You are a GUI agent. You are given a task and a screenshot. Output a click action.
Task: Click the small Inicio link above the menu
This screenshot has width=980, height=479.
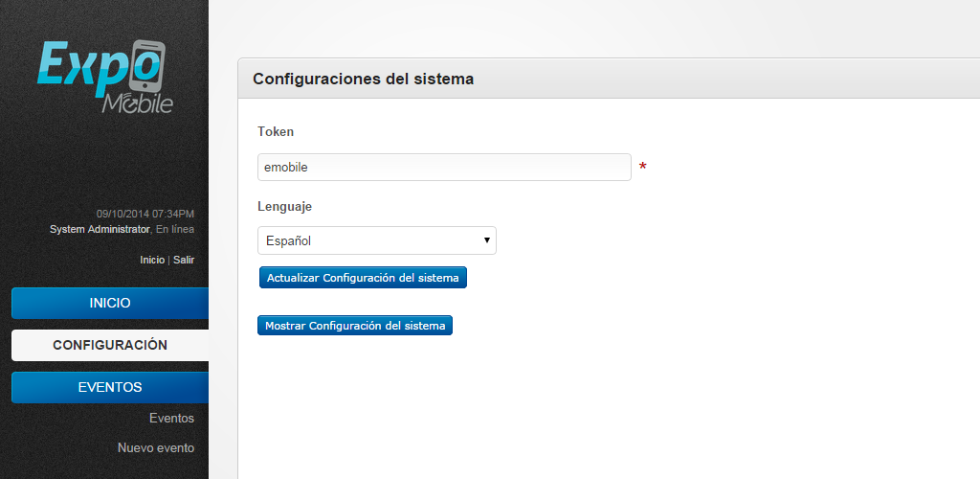152,260
